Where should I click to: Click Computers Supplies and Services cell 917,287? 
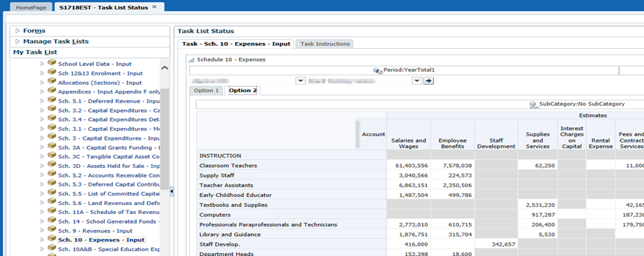pos(537,215)
